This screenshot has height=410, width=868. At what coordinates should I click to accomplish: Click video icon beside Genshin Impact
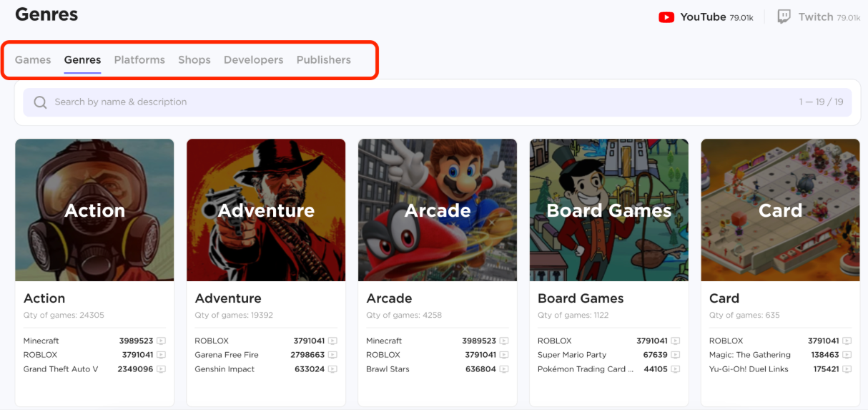tap(332, 369)
